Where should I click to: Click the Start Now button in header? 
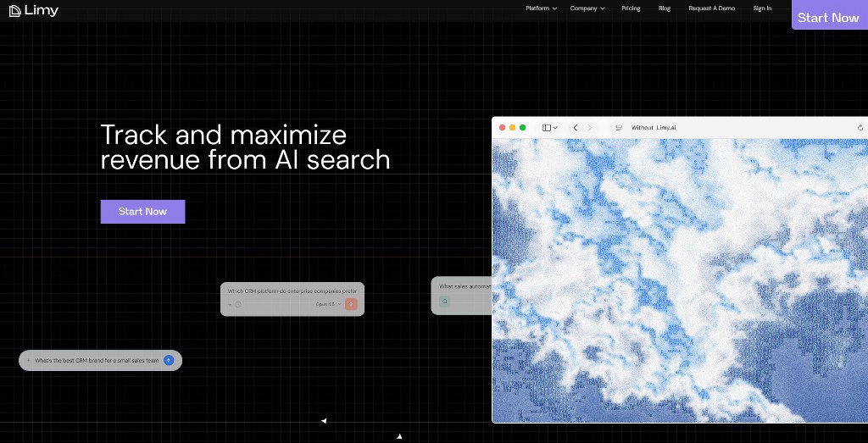pyautogui.click(x=828, y=16)
